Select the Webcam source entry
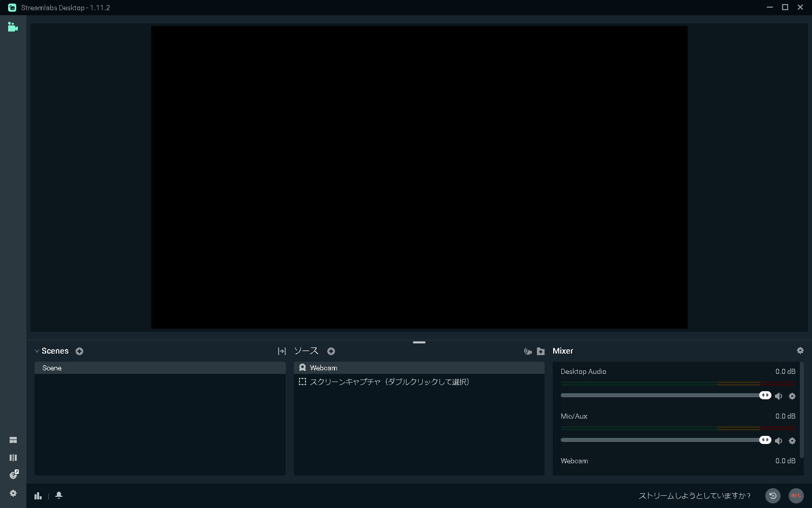The height and width of the screenshot is (508, 812). 324,367
